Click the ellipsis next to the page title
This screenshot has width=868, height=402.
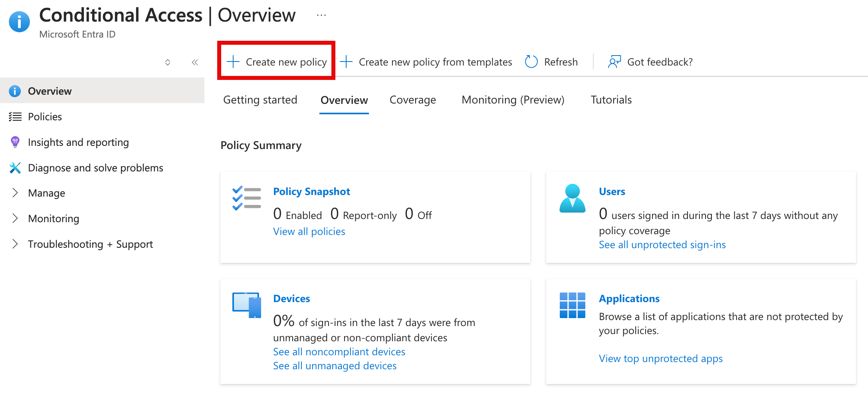click(321, 14)
